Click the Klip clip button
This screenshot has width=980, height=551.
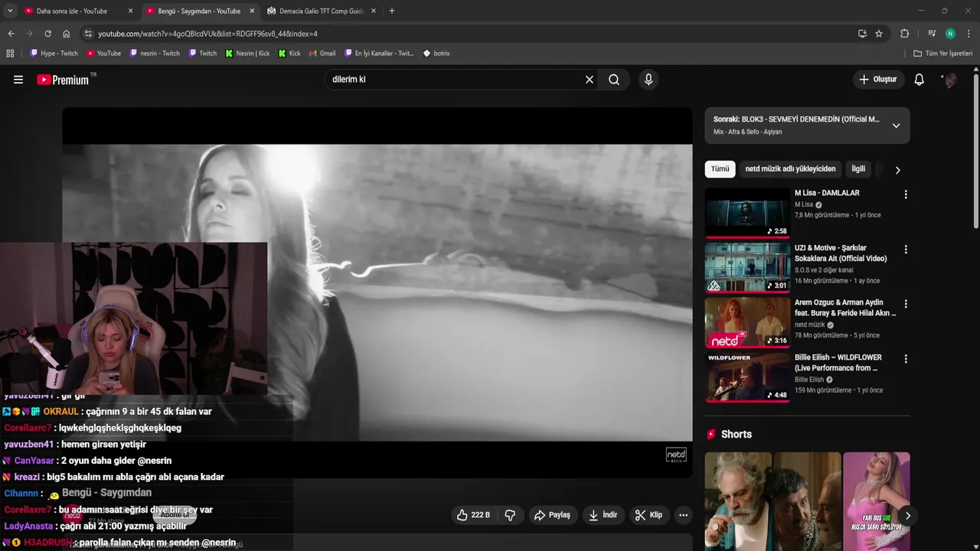coord(648,515)
